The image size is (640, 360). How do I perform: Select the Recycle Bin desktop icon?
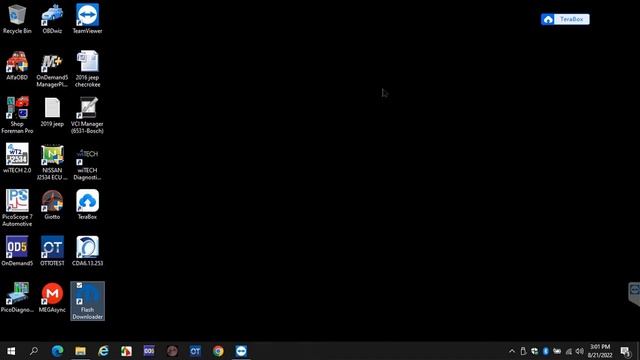tap(17, 19)
